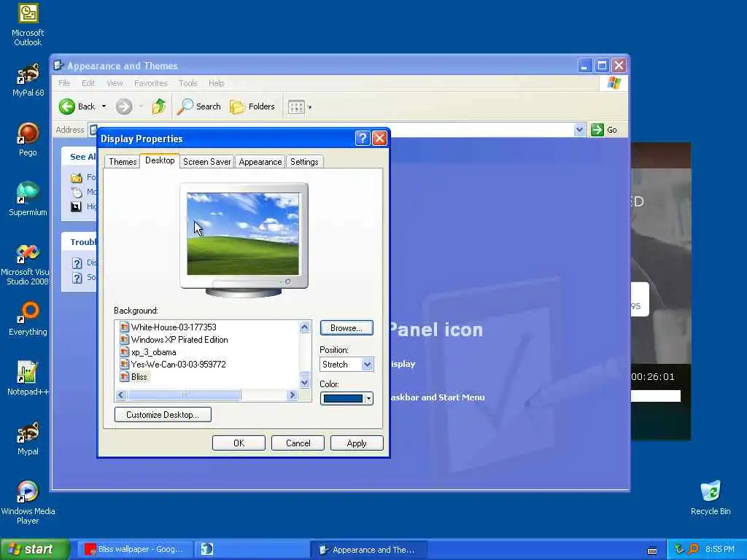The height and width of the screenshot is (560, 747).
Task: Open the Help menu in Explorer
Action: (216, 83)
